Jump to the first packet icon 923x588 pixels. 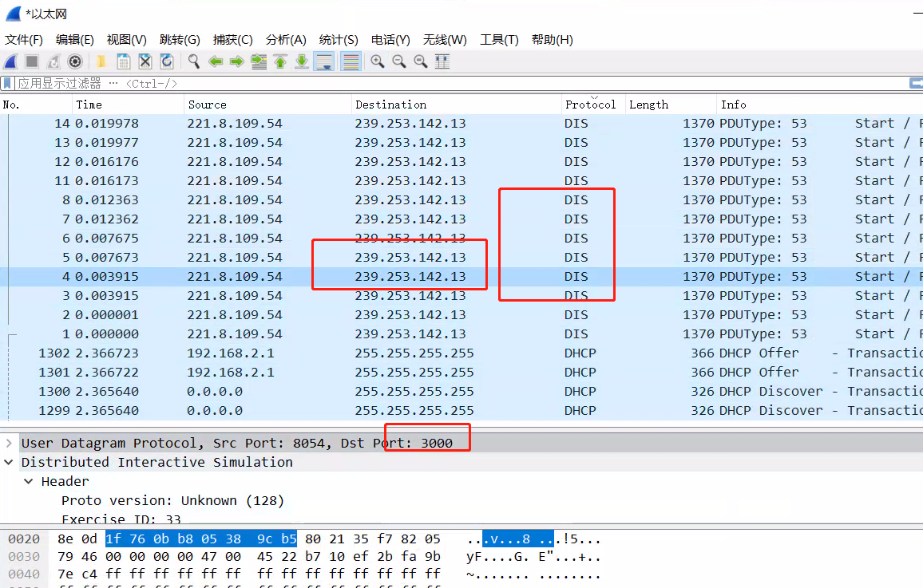tap(280, 61)
